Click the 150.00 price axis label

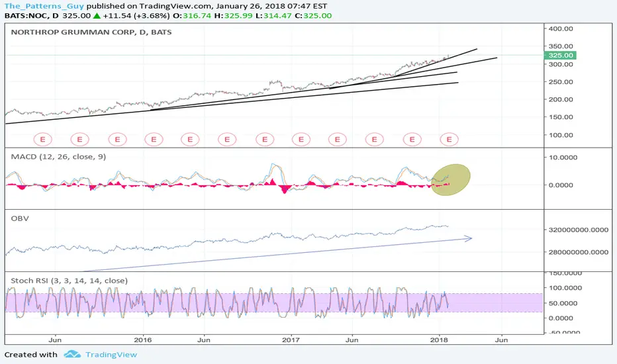561,117
